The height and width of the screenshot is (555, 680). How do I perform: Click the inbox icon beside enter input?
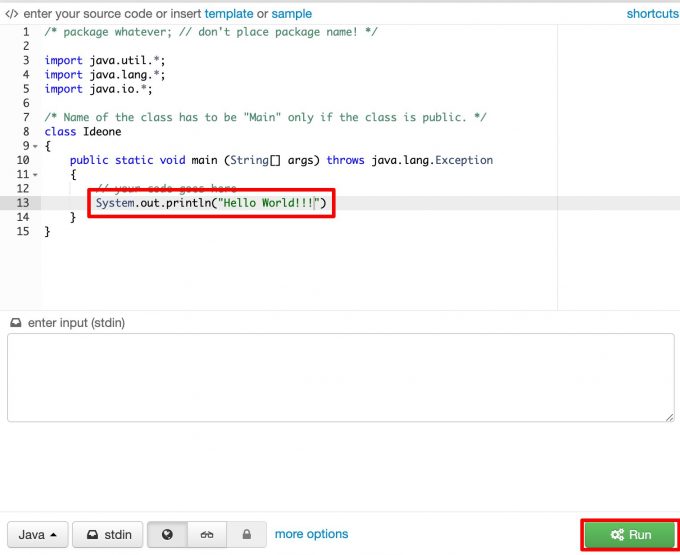(15, 323)
